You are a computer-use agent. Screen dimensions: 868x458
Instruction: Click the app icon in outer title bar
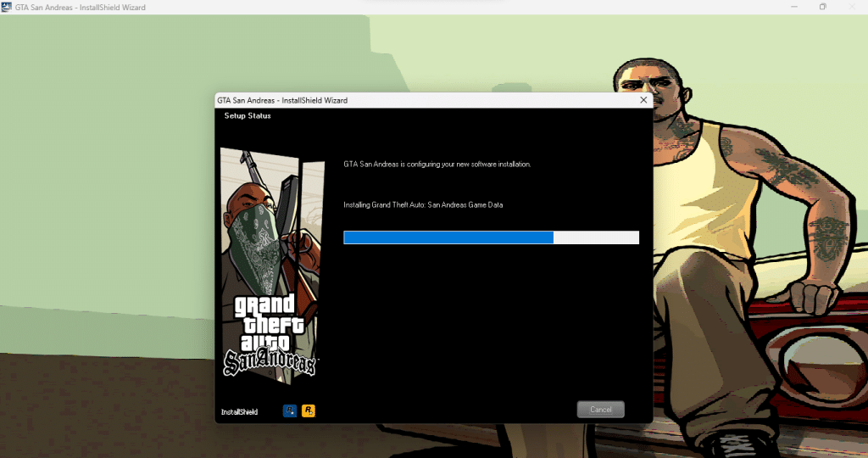click(x=7, y=7)
